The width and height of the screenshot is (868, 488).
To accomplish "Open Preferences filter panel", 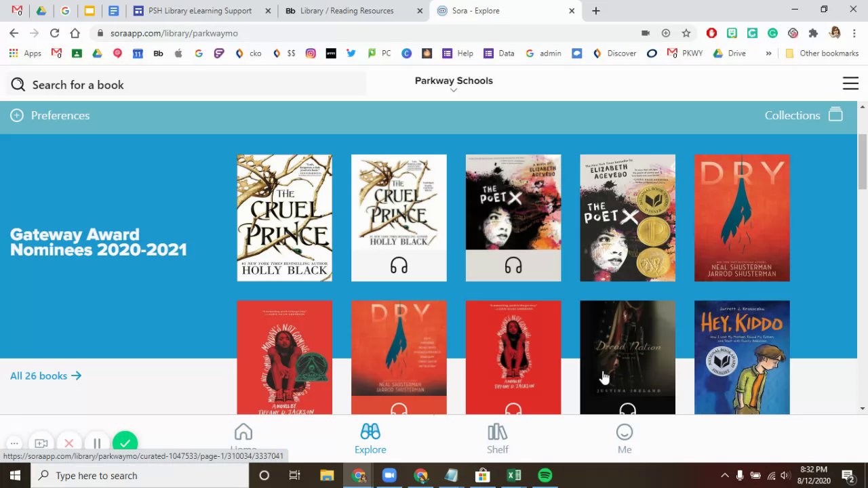I will pos(50,115).
